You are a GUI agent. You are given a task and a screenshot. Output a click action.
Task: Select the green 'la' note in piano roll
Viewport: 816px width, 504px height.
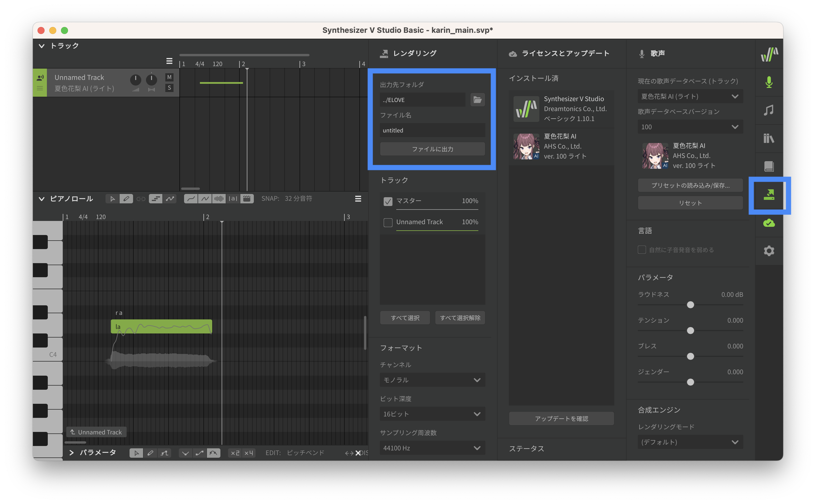(161, 327)
